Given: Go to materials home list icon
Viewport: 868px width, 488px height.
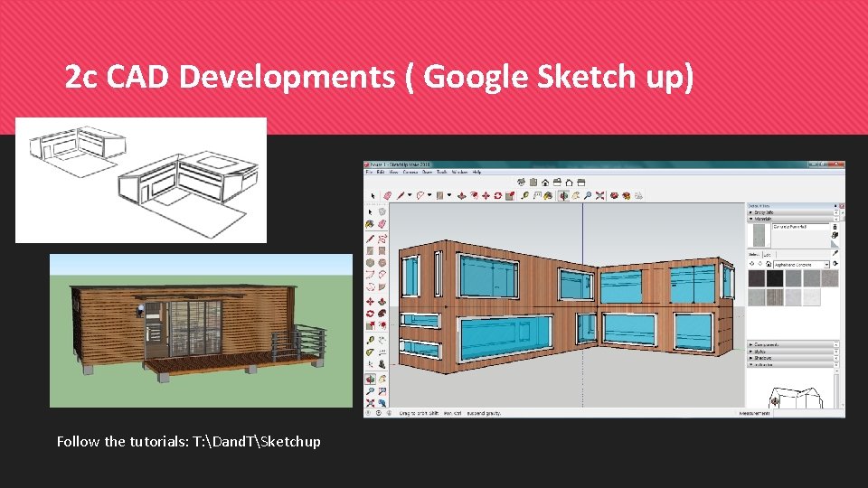Looking at the screenshot, I should pyautogui.click(x=769, y=265).
